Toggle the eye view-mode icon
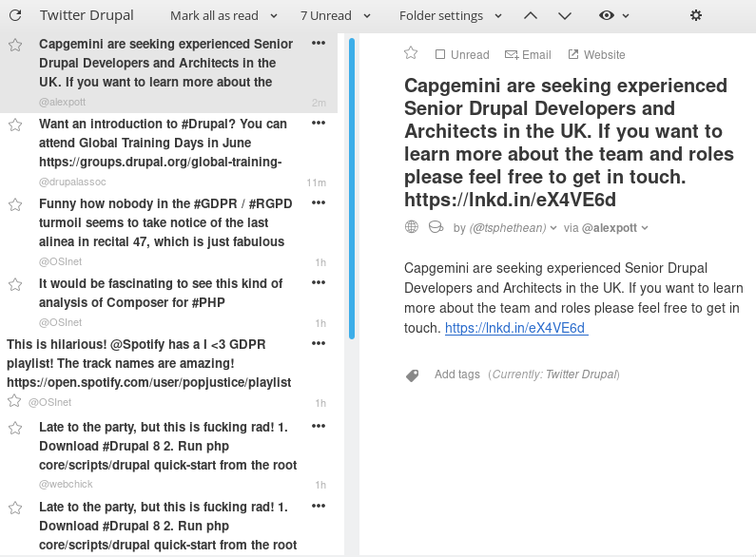This screenshot has height=557, width=756. pos(607,15)
